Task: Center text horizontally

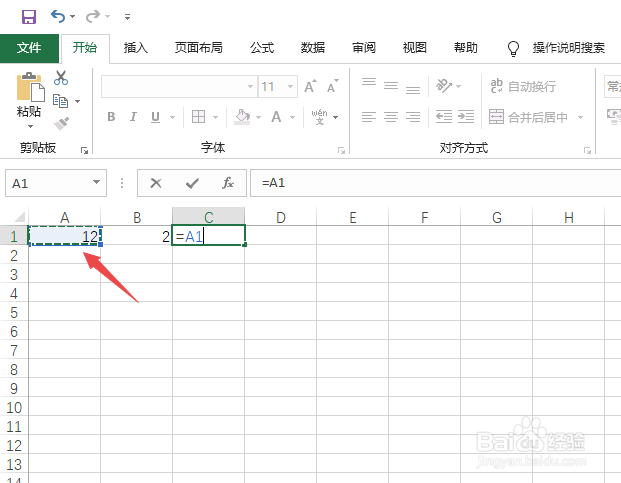Action: (x=391, y=117)
